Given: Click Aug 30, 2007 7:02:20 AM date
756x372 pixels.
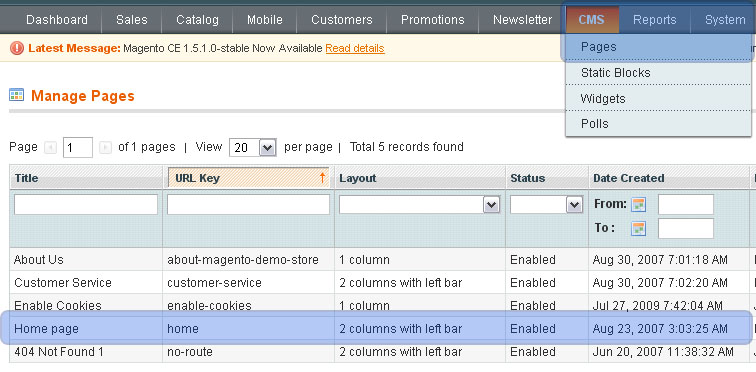Looking at the screenshot, I should (660, 282).
